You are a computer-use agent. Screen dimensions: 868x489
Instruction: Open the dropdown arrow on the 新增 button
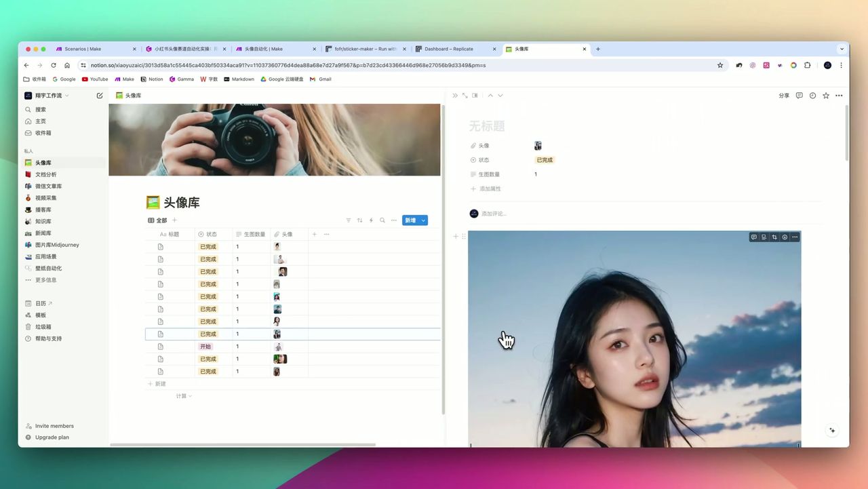click(422, 220)
